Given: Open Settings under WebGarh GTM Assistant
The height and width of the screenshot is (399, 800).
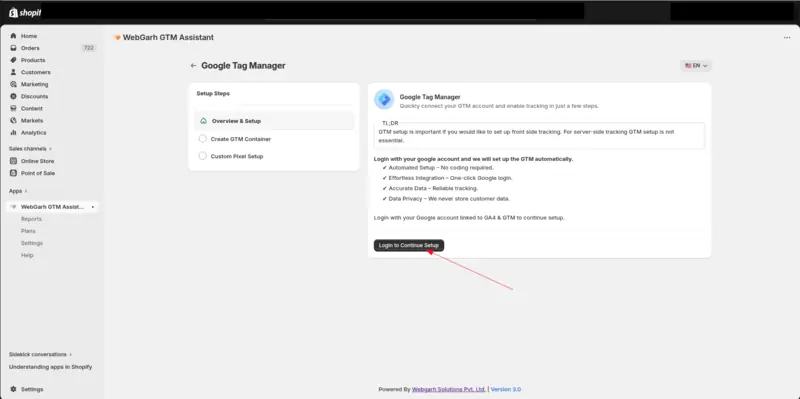Looking at the screenshot, I should point(32,243).
